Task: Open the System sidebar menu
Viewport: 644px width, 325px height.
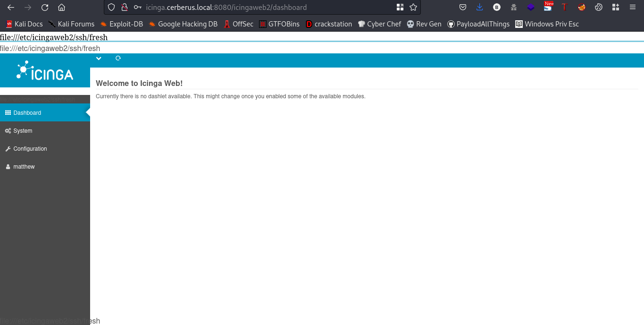Action: [45, 131]
